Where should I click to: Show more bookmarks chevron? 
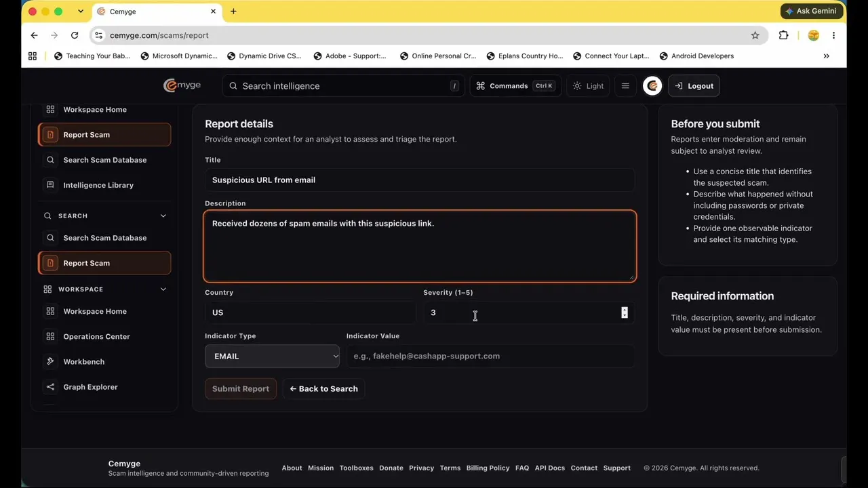[x=826, y=56]
